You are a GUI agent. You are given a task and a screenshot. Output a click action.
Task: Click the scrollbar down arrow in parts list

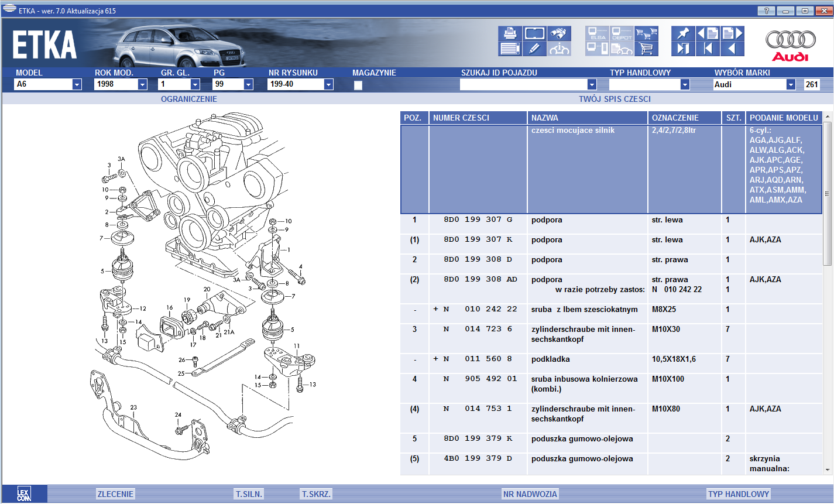click(x=828, y=469)
